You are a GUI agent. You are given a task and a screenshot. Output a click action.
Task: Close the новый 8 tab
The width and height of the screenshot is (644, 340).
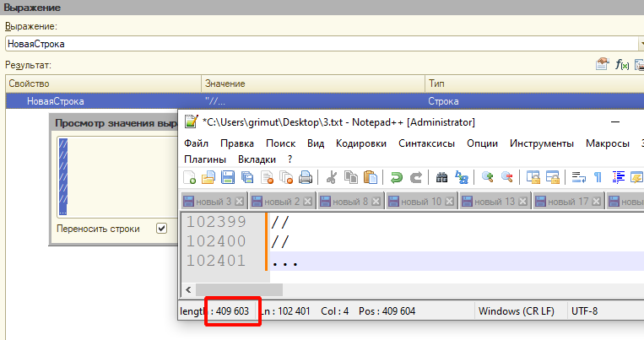point(376,202)
